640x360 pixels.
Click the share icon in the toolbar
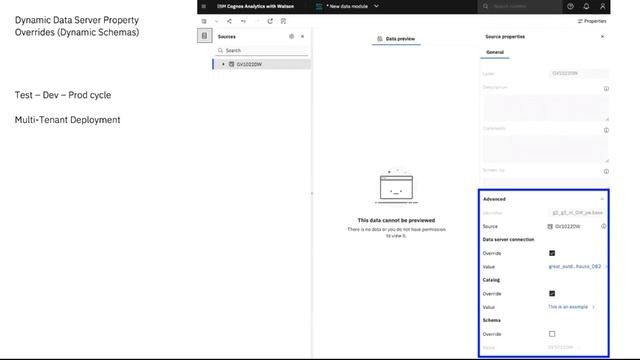tap(229, 21)
